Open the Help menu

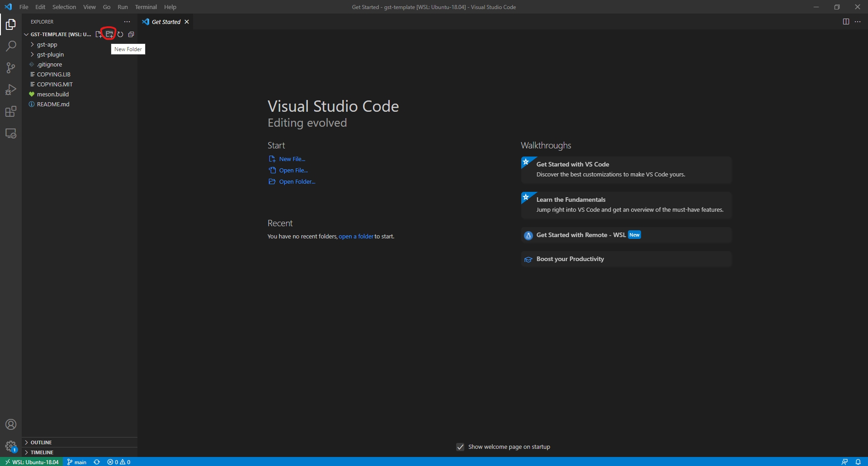(x=170, y=7)
